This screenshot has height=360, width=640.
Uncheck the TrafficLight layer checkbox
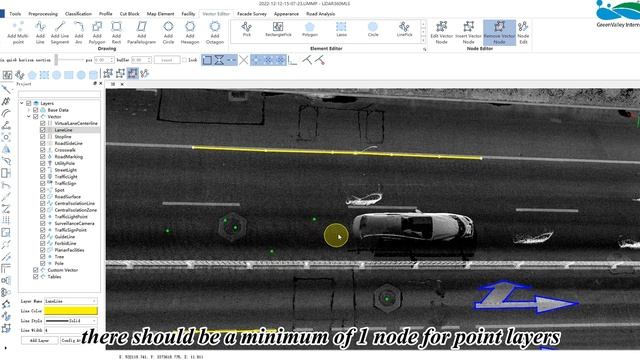pos(42,177)
